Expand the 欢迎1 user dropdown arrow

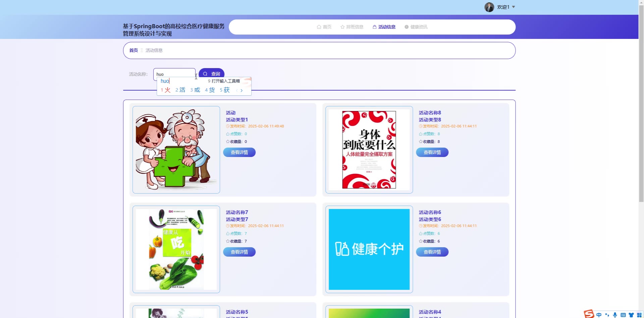[514, 7]
